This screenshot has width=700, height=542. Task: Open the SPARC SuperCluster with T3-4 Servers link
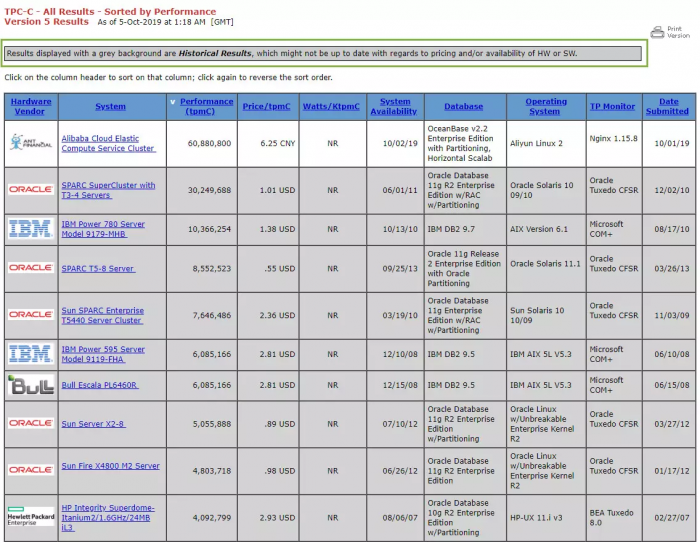coord(108,190)
